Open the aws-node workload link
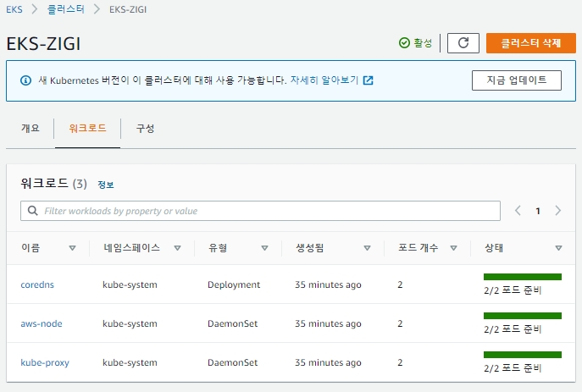Screen dimensions: 582x392 click(x=42, y=323)
